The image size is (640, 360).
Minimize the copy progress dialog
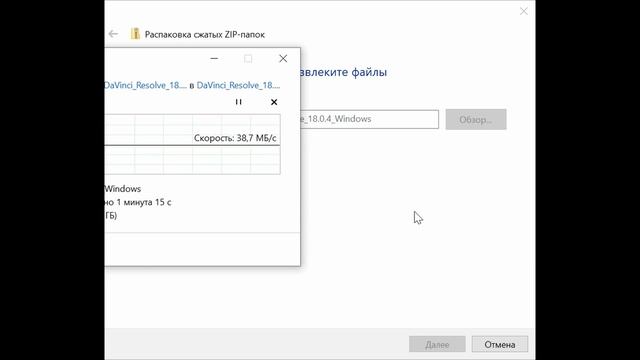click(x=214, y=58)
